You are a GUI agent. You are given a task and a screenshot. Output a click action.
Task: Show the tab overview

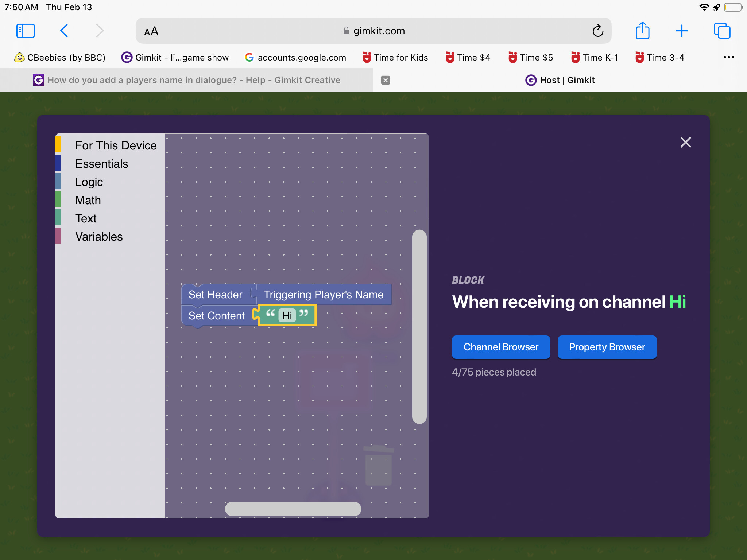(722, 31)
